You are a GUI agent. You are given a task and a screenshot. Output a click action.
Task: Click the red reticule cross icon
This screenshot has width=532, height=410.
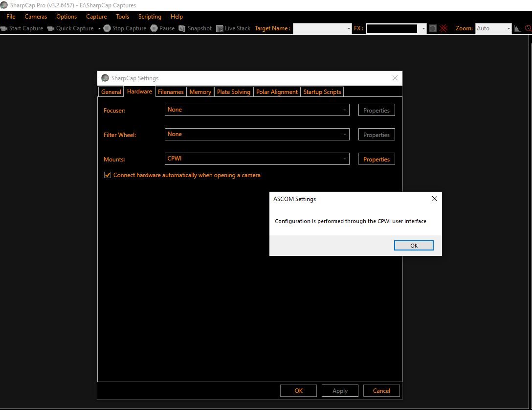pyautogui.click(x=443, y=28)
